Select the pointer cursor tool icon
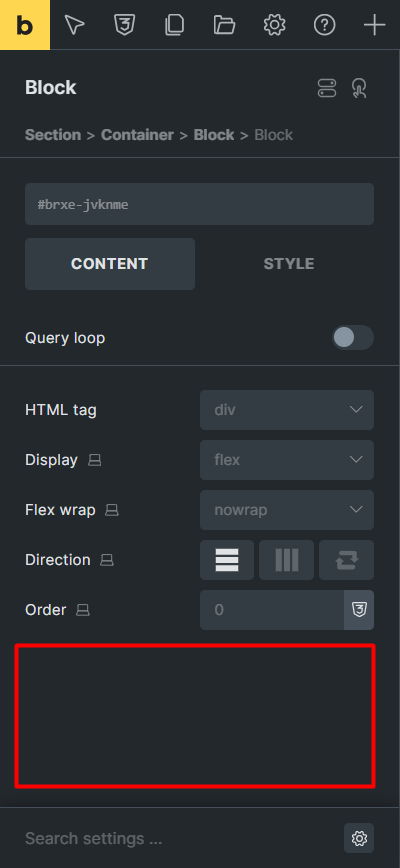Viewport: 400px width, 868px height. (x=75, y=25)
